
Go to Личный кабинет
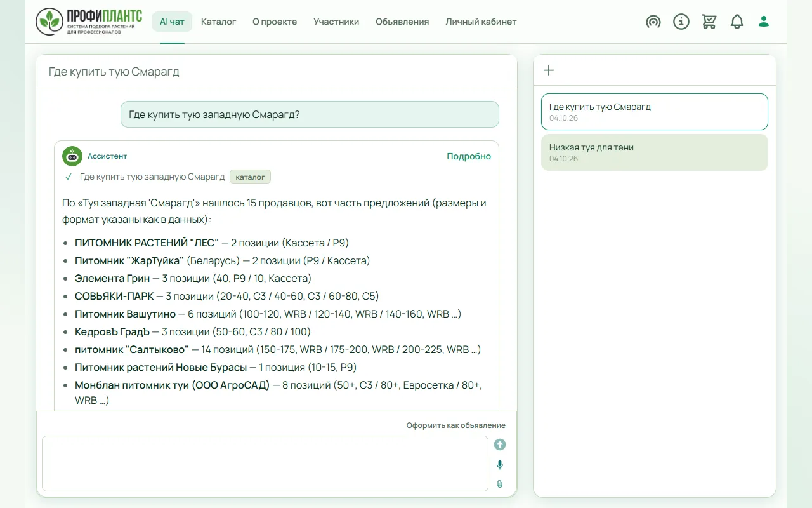coord(481,22)
